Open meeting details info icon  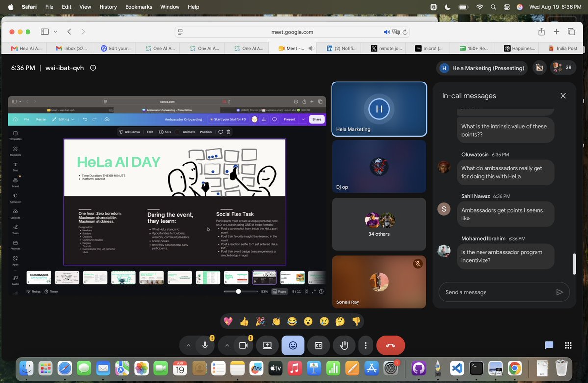(x=93, y=68)
